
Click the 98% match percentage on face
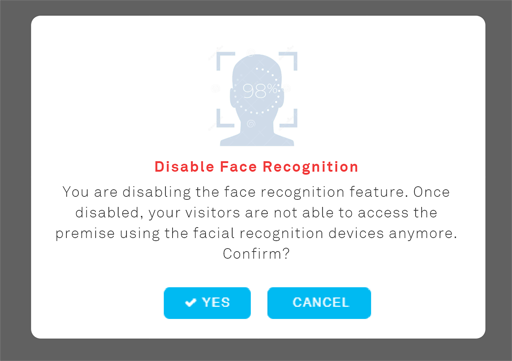(x=260, y=91)
